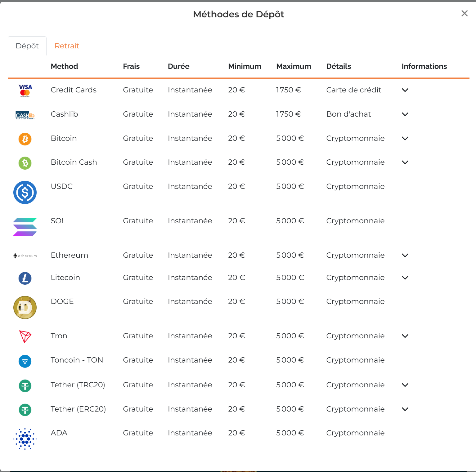Viewport: 476px width, 472px height.
Task: Click the Tether (ERC20) row label
Action: [x=78, y=409]
